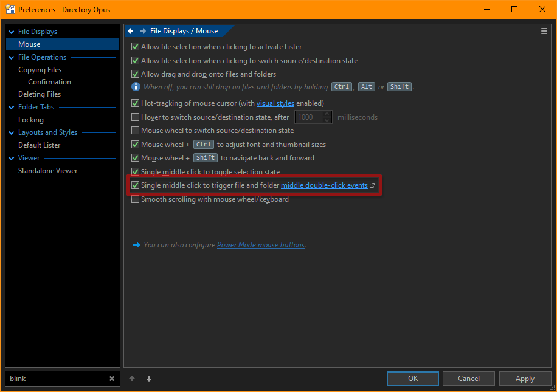The width and height of the screenshot is (557, 392).
Task: Open the visual styles link
Action: (275, 103)
